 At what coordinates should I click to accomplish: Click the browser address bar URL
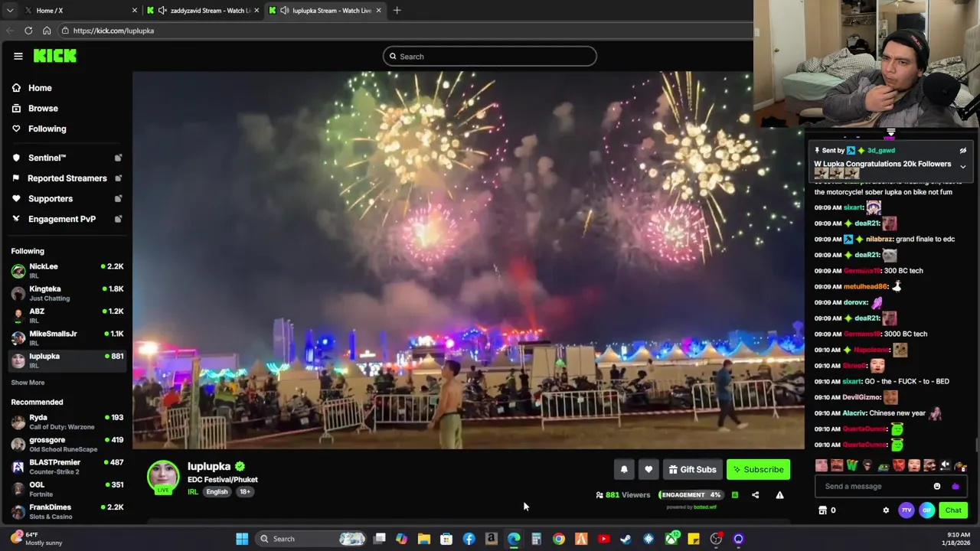(x=113, y=31)
